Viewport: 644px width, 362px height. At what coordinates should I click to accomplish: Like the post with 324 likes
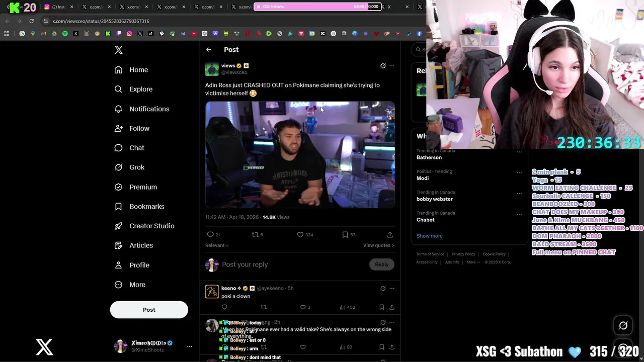point(305,235)
